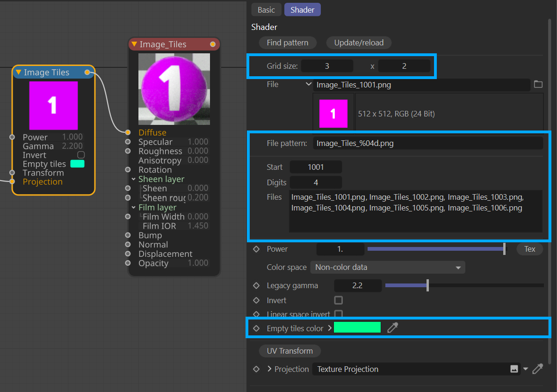Click the eyedropper next to Texture Projection

tap(538, 369)
